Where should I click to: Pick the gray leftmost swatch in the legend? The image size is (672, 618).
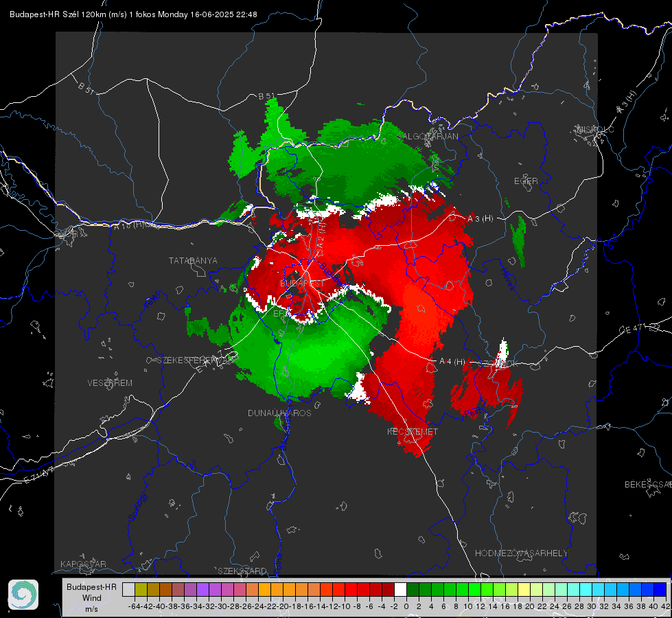(128, 589)
